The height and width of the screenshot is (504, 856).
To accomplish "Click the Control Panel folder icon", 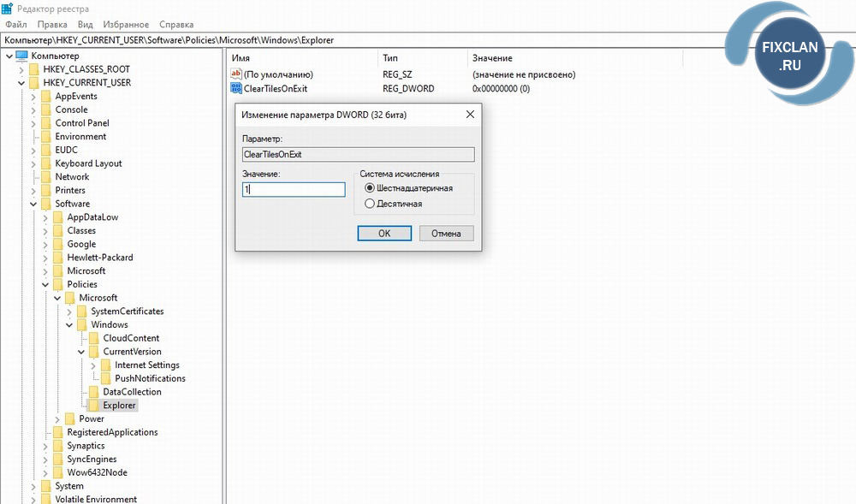I will click(x=45, y=123).
